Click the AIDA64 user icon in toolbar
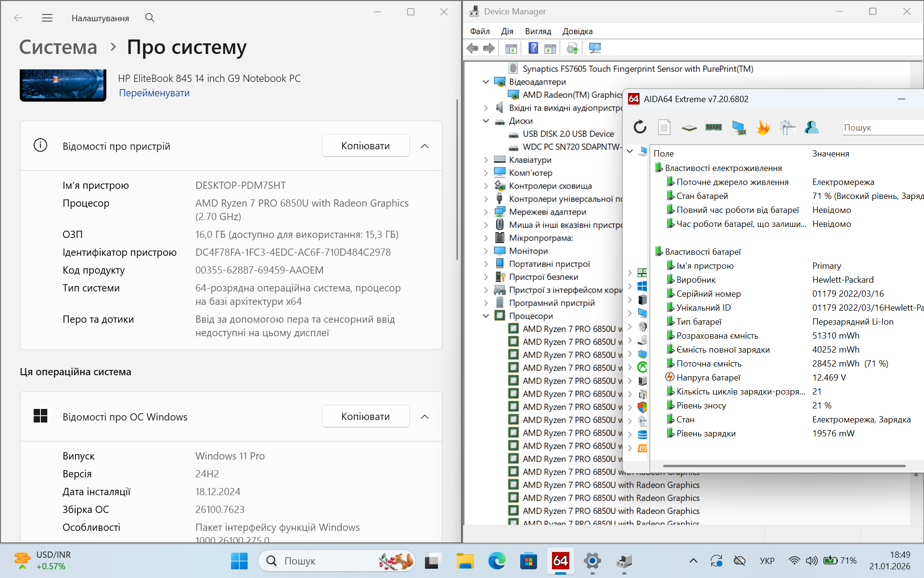The width and height of the screenshot is (924, 578). tap(811, 127)
